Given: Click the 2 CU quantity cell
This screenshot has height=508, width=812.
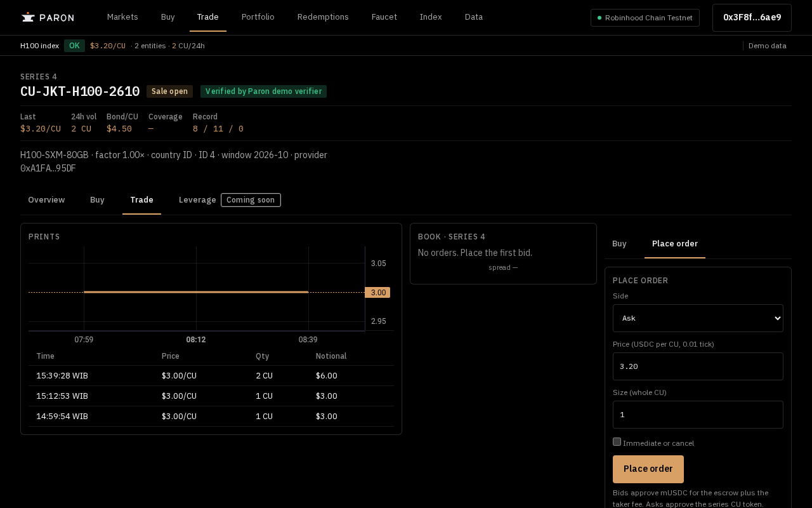Looking at the screenshot, I should click(x=264, y=376).
